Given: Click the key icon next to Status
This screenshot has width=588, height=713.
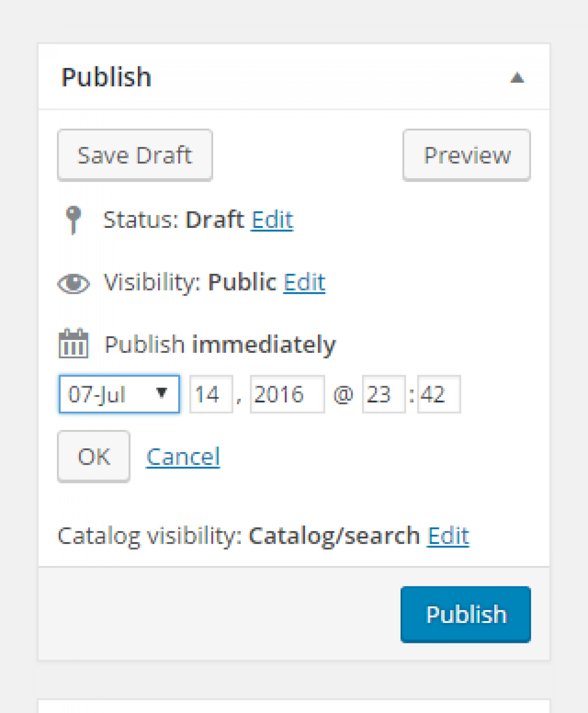Looking at the screenshot, I should 74,219.
